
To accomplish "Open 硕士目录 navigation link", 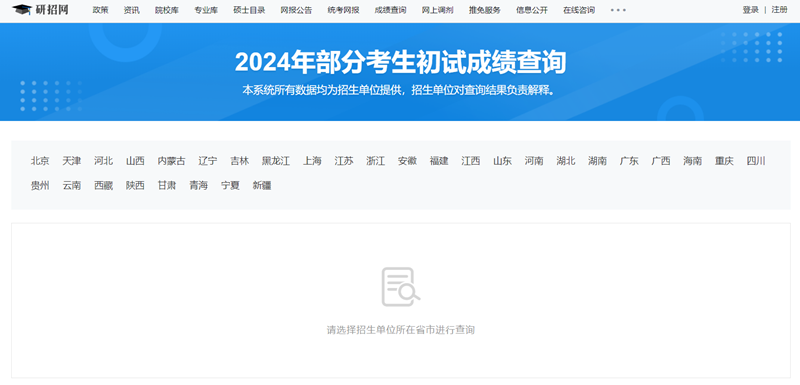I will coord(249,10).
